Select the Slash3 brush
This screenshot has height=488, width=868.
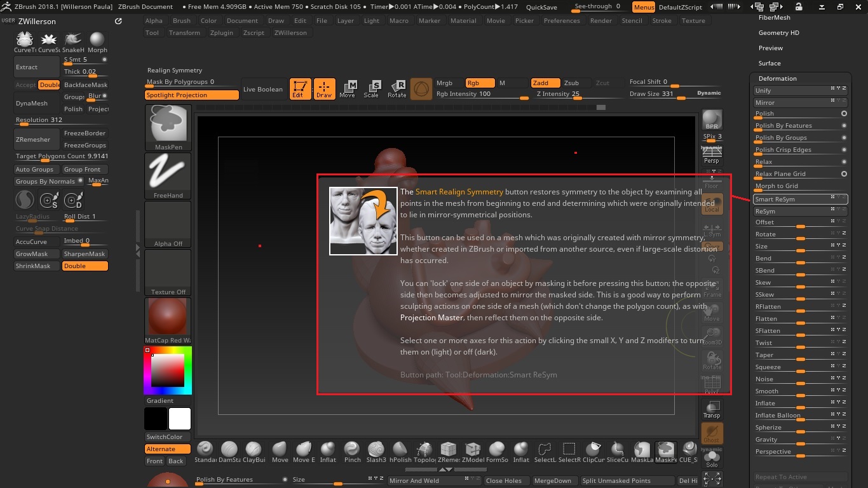pos(376,451)
